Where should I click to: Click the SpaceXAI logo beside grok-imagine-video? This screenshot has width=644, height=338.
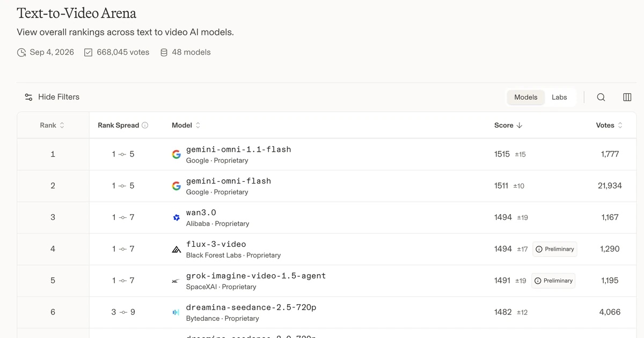pos(176,281)
